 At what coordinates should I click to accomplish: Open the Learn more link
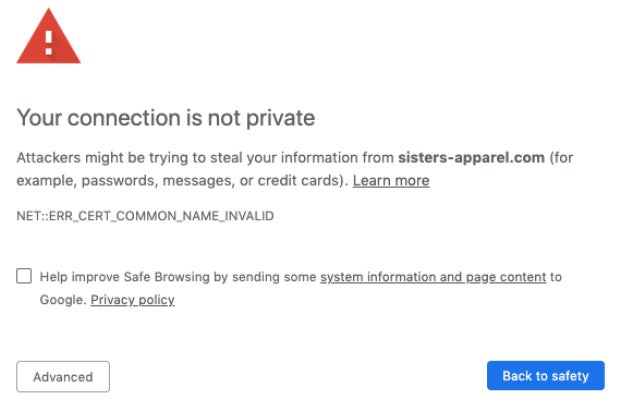pos(391,181)
